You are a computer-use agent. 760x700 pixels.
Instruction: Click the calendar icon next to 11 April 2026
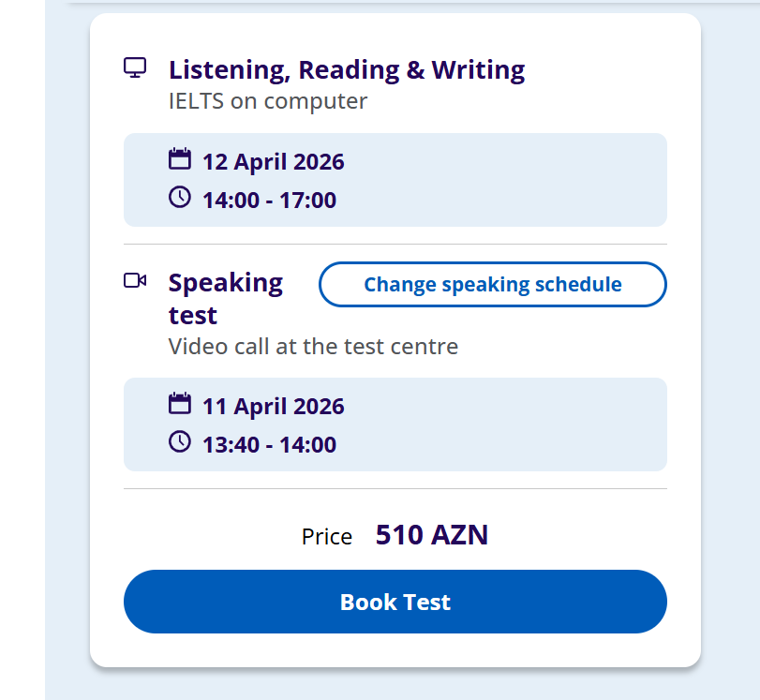pos(179,404)
